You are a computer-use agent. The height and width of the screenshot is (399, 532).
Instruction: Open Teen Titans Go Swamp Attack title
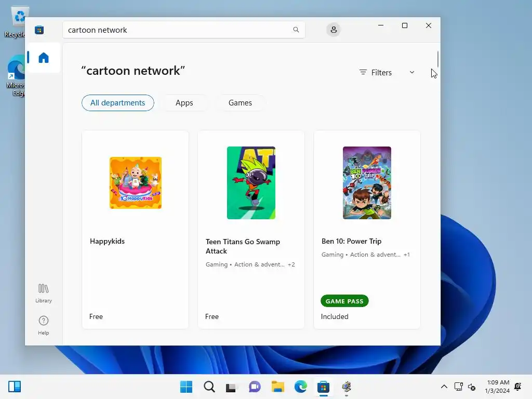(243, 246)
